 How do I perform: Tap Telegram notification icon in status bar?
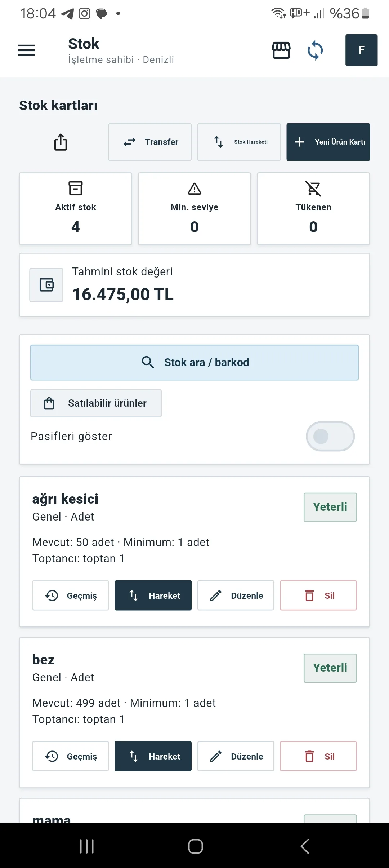pos(67,14)
